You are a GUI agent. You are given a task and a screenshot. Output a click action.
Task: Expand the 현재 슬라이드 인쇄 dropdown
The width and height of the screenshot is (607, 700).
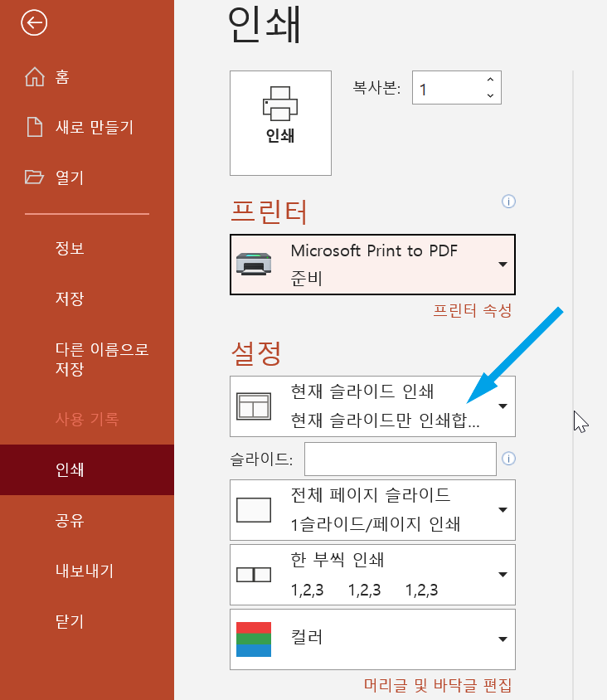(372, 406)
